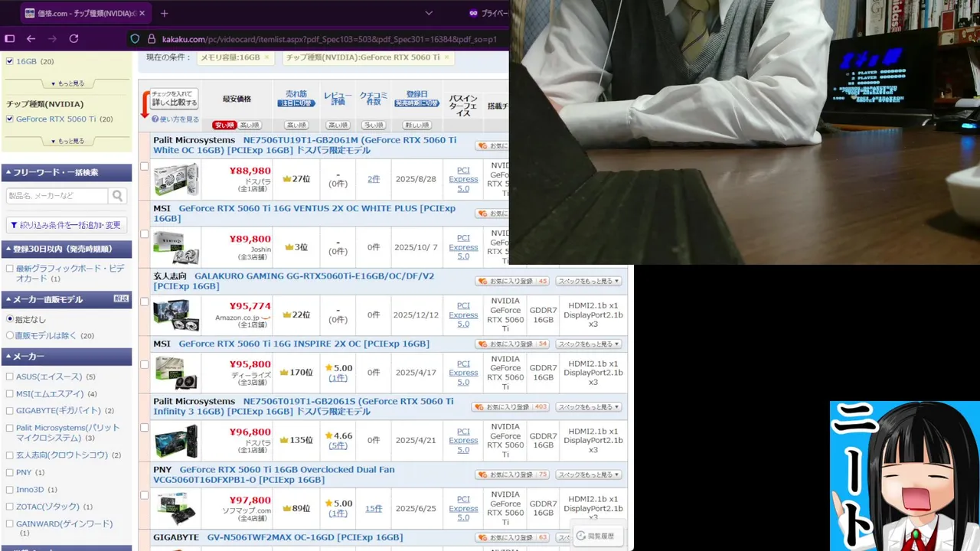The width and height of the screenshot is (980, 551).
Task: Check the GIGABYTE(ギガバイト) maker filter
Action: click(x=10, y=410)
